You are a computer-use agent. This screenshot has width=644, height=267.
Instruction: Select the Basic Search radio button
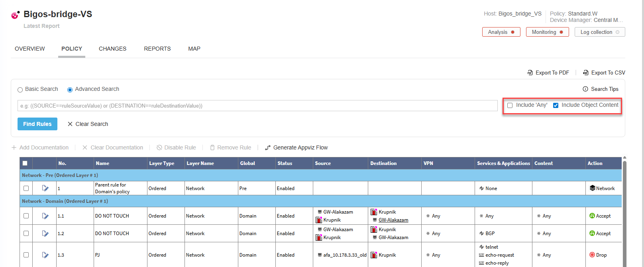pyautogui.click(x=20, y=90)
